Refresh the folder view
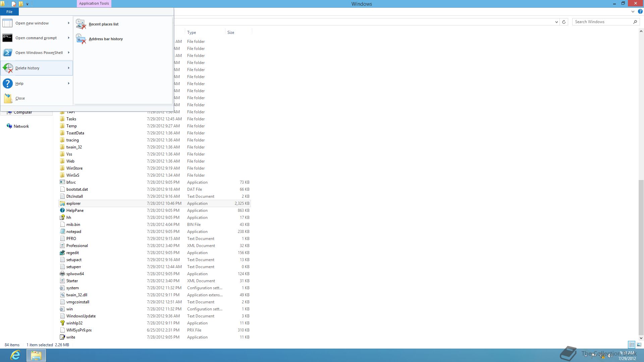The width and height of the screenshot is (644, 362). click(564, 22)
